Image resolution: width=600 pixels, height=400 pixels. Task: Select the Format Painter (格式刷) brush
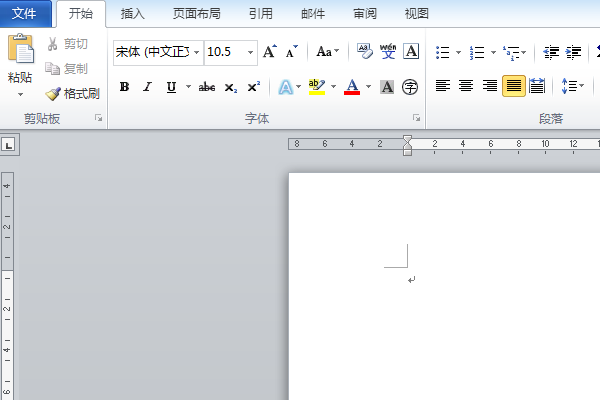click(x=72, y=93)
